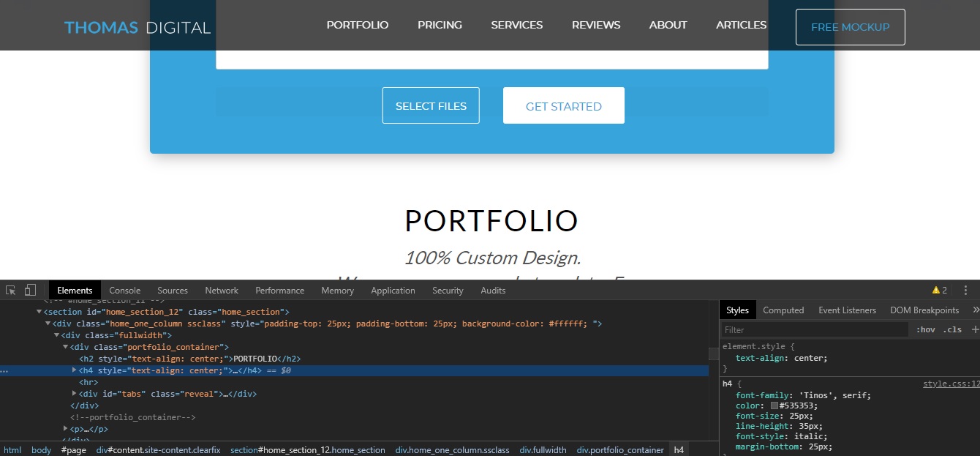Click the styles Filter input field
Image resolution: width=980 pixels, height=456 pixels.
click(x=813, y=330)
